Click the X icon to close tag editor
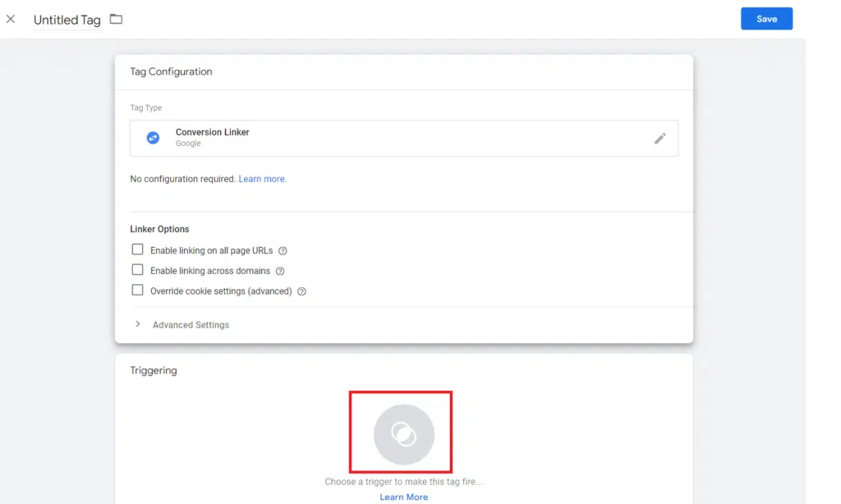 pos(11,19)
